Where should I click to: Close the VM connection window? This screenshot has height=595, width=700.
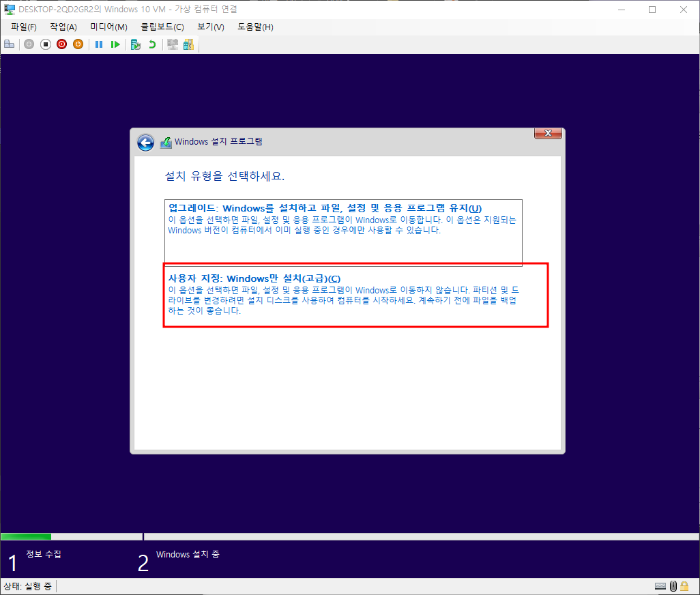click(684, 10)
